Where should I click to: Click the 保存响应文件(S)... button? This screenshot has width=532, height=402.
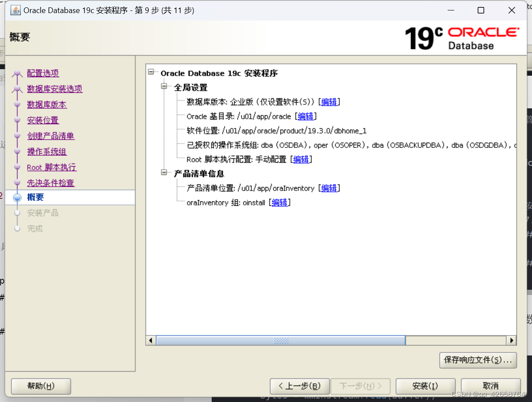(478, 360)
